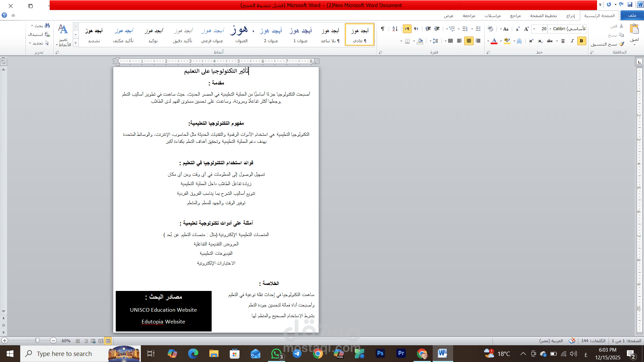Click the Sort A-Z icon
Viewport: 644px width, 362px height.
coord(395,29)
